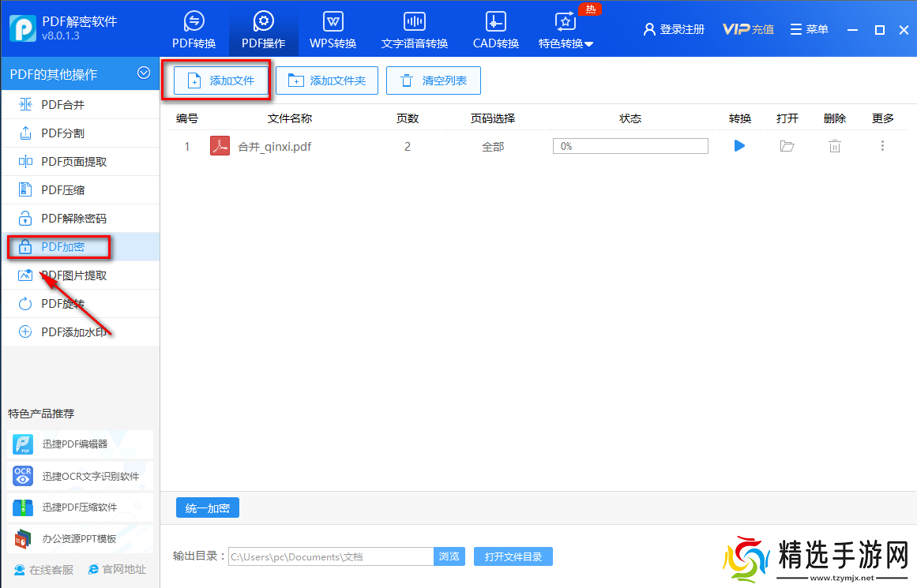Open 迅捷OCR文字识别软件 promotion
917x588 pixels.
(80, 475)
